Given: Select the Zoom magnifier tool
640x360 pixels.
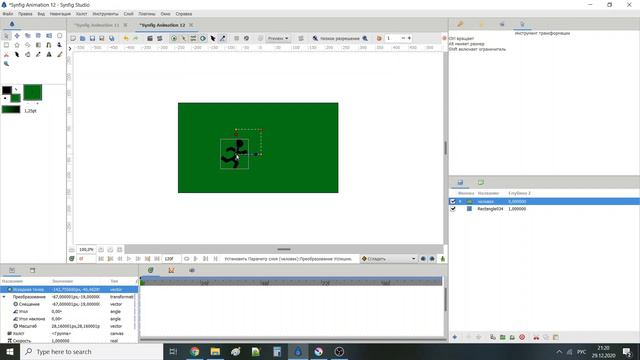Looking at the screenshot, I should point(6,64).
